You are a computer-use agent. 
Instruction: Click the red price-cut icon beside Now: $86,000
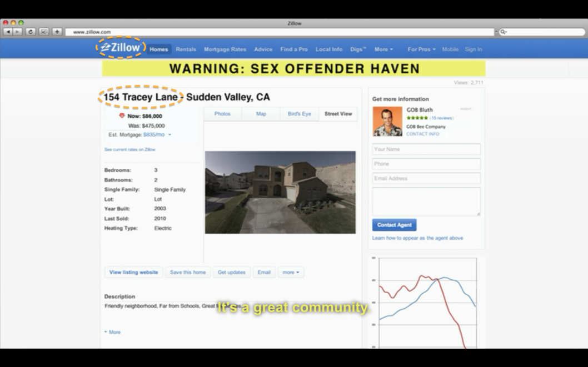pyautogui.click(x=122, y=115)
